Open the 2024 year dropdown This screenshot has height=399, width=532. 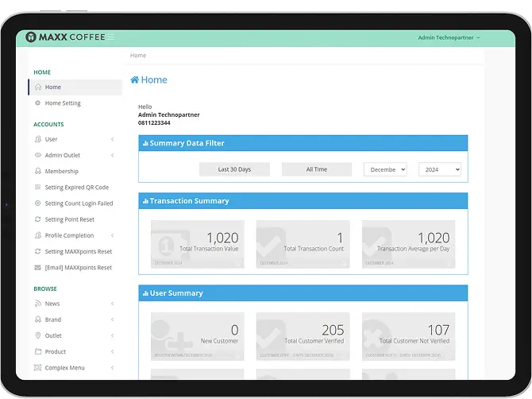(439, 169)
